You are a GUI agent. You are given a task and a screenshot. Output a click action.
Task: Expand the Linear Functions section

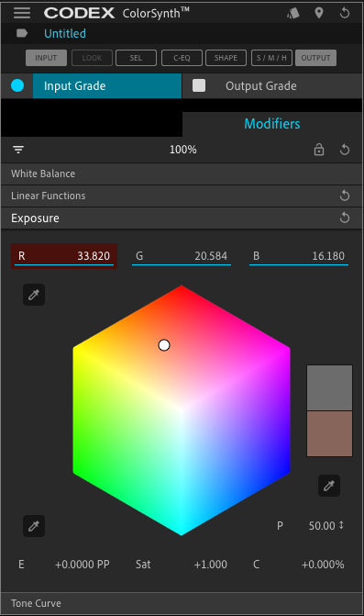pyautogui.click(x=182, y=196)
